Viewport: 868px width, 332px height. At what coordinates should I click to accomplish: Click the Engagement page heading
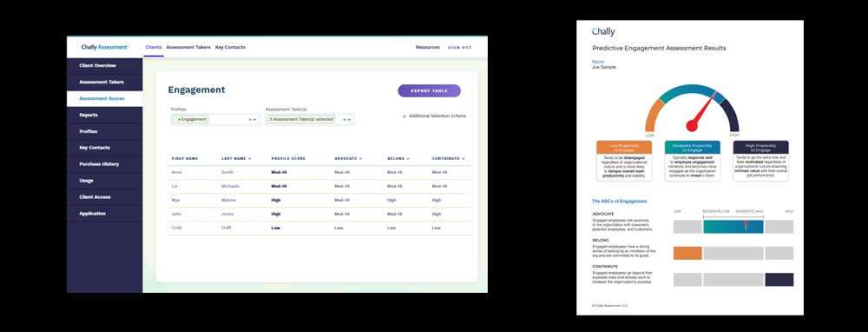tap(196, 90)
